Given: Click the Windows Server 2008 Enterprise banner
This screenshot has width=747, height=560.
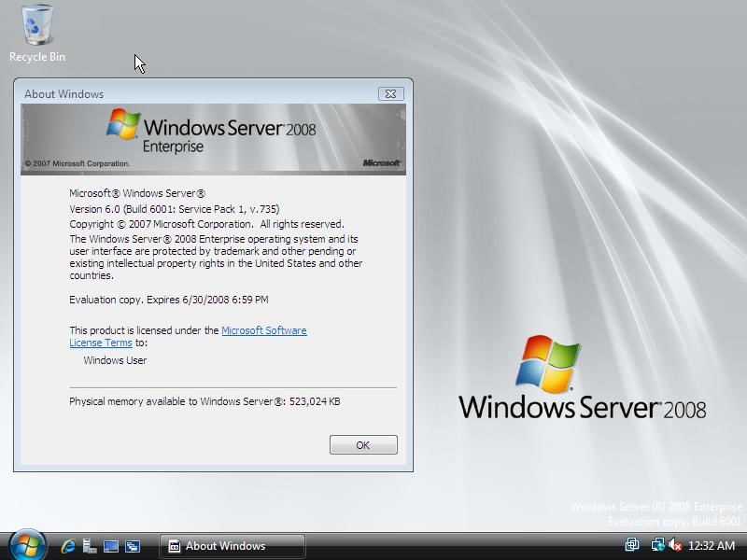Looking at the screenshot, I should point(213,138).
